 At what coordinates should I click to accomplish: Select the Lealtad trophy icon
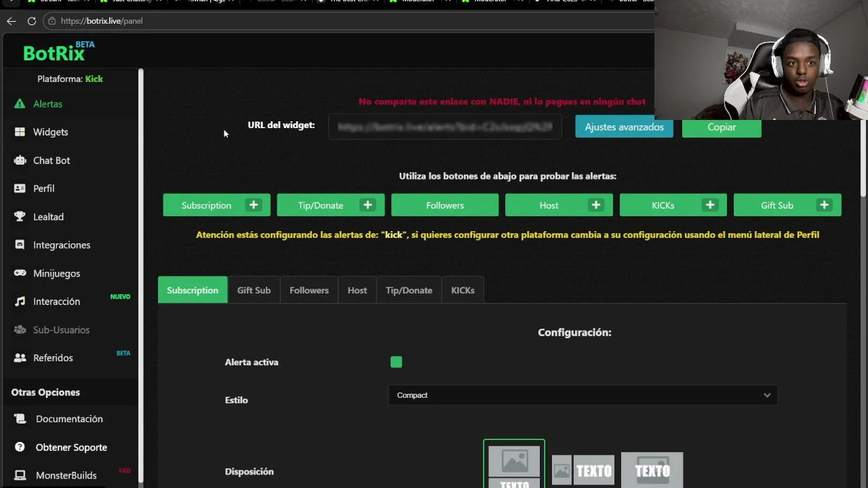20,217
